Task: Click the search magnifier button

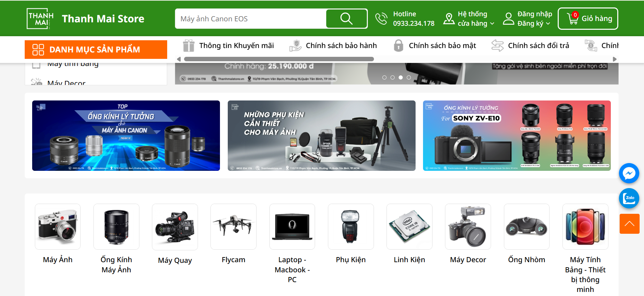Action: pyautogui.click(x=346, y=19)
